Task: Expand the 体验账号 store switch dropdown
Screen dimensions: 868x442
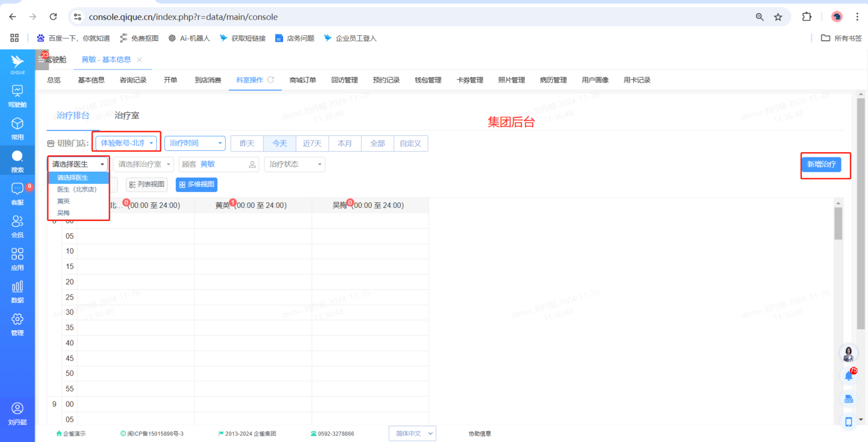Action: [x=127, y=143]
